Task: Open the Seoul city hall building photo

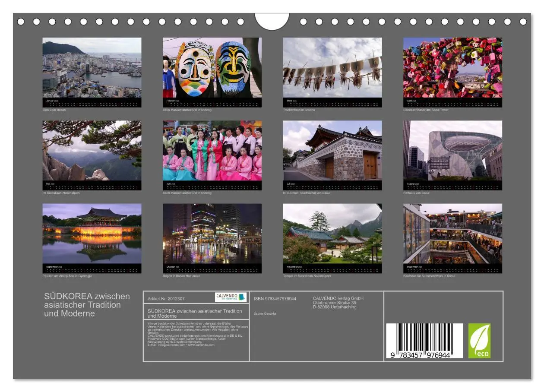Action: pyautogui.click(x=453, y=151)
